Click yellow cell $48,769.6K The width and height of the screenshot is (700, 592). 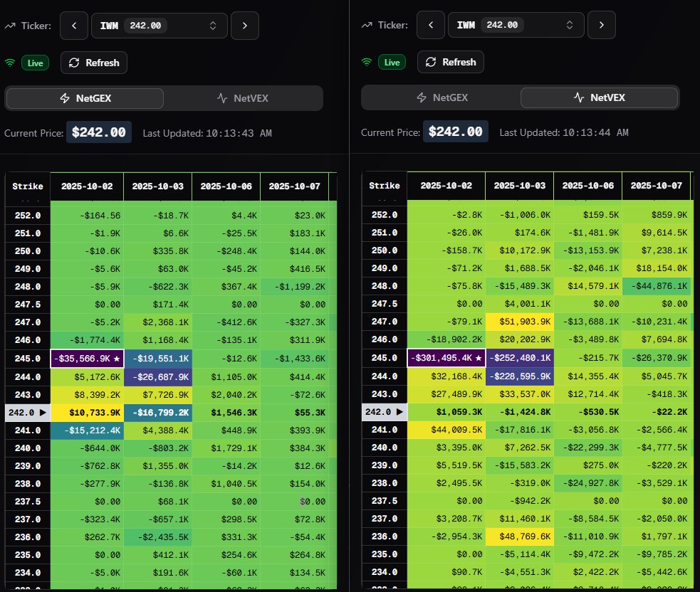pyautogui.click(x=520, y=536)
